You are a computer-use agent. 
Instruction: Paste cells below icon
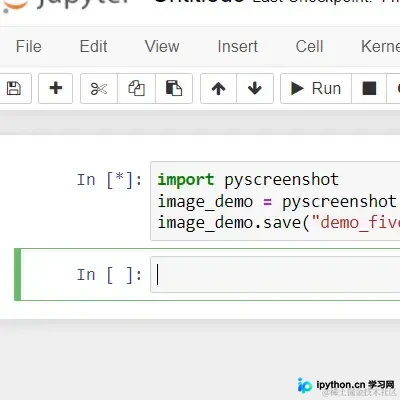pos(174,89)
